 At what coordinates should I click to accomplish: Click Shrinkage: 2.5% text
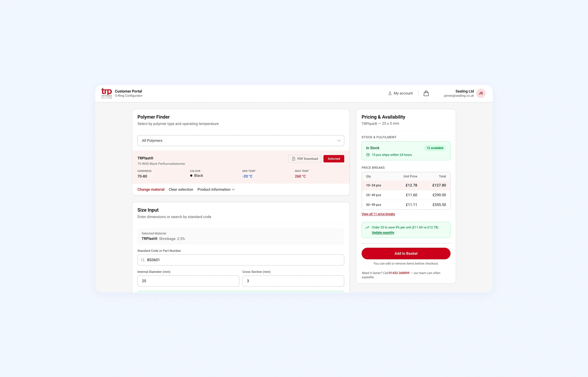[x=172, y=239]
